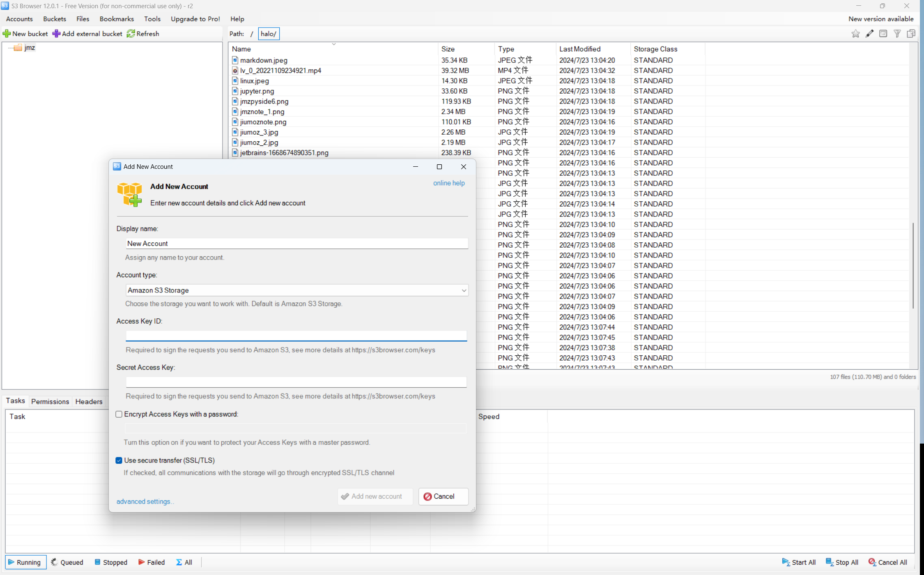Screen dimensions: 924x575
Task: Click Cancel All tasks button
Action: (x=887, y=562)
